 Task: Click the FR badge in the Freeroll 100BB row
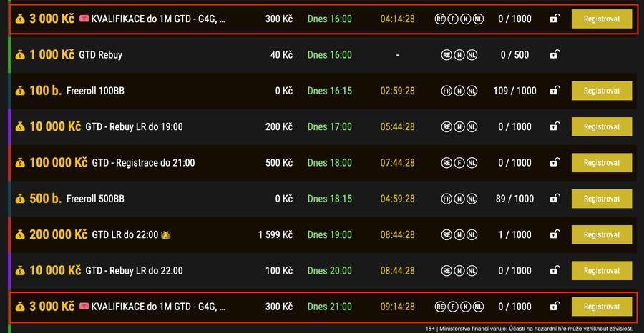click(446, 91)
